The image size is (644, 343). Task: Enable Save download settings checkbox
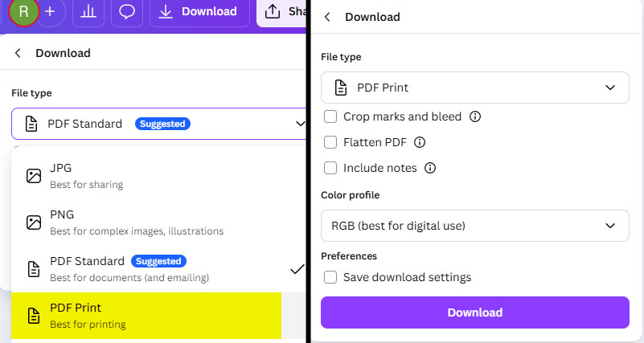(x=330, y=277)
